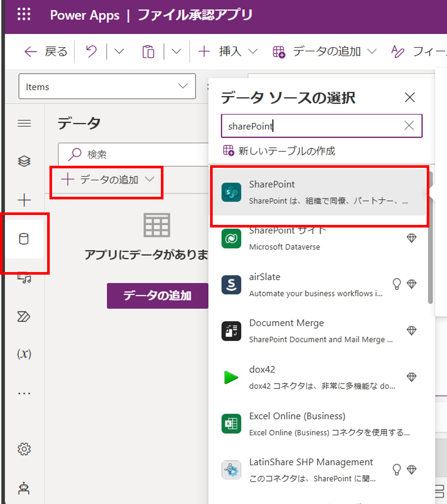Click the data source list scrollbar
The image size is (447, 504).
(x=430, y=238)
